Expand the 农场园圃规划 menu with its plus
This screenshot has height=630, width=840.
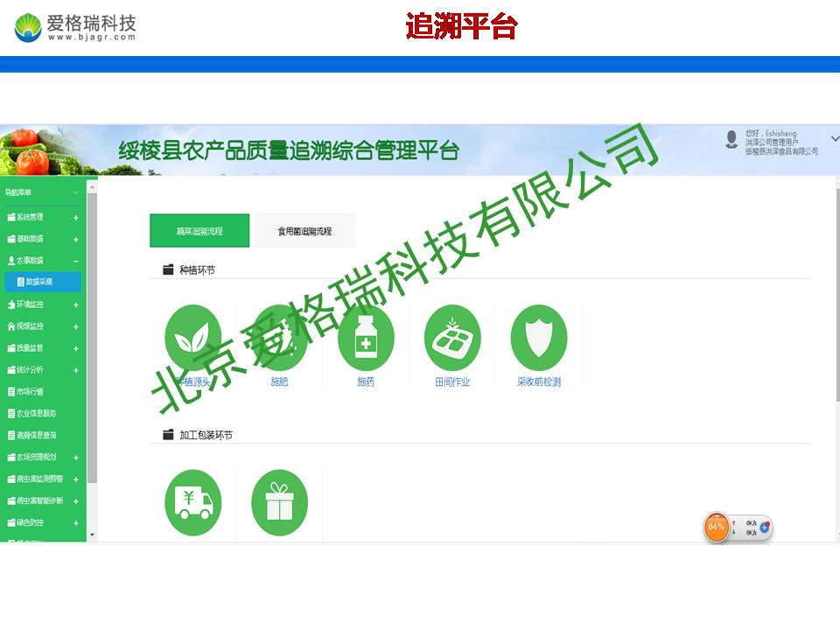point(76,458)
